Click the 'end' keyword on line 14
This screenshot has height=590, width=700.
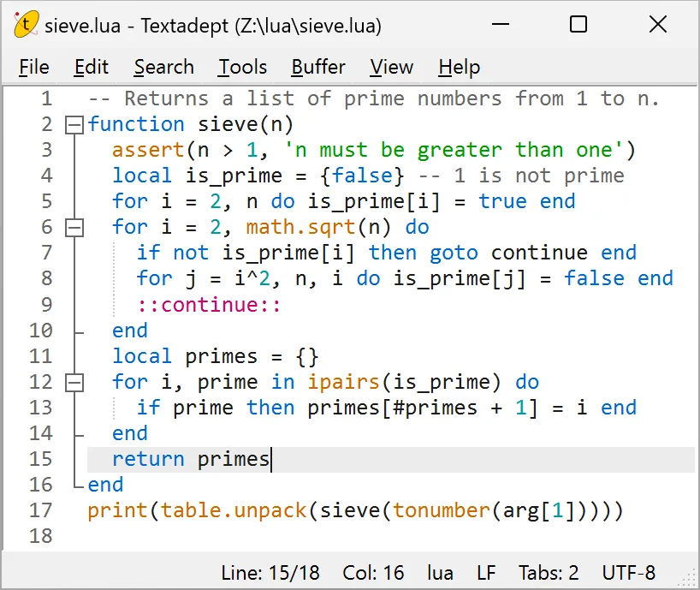point(129,433)
